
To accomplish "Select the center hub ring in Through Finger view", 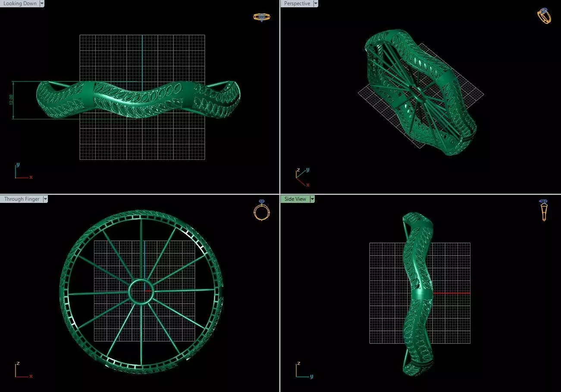I will pyautogui.click(x=141, y=292).
